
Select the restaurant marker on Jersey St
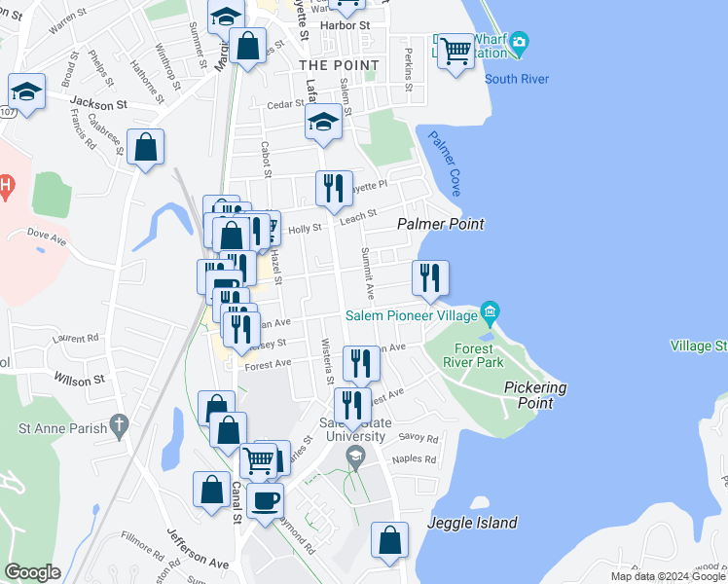[x=241, y=333]
